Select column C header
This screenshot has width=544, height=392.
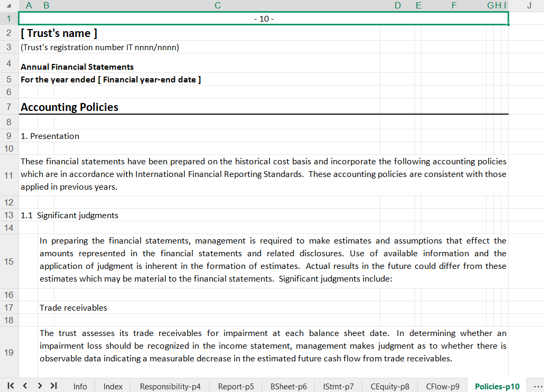point(218,6)
